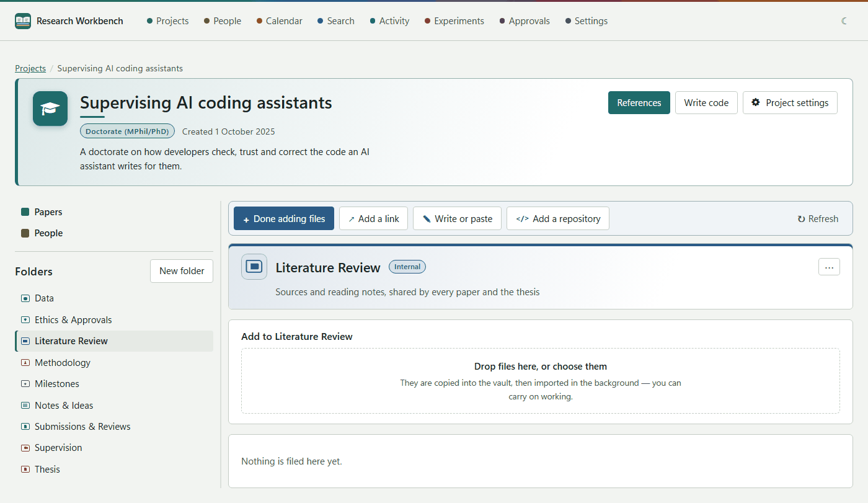This screenshot has width=868, height=503.
Task: Click the Thesis folder icon
Action: tap(25, 470)
